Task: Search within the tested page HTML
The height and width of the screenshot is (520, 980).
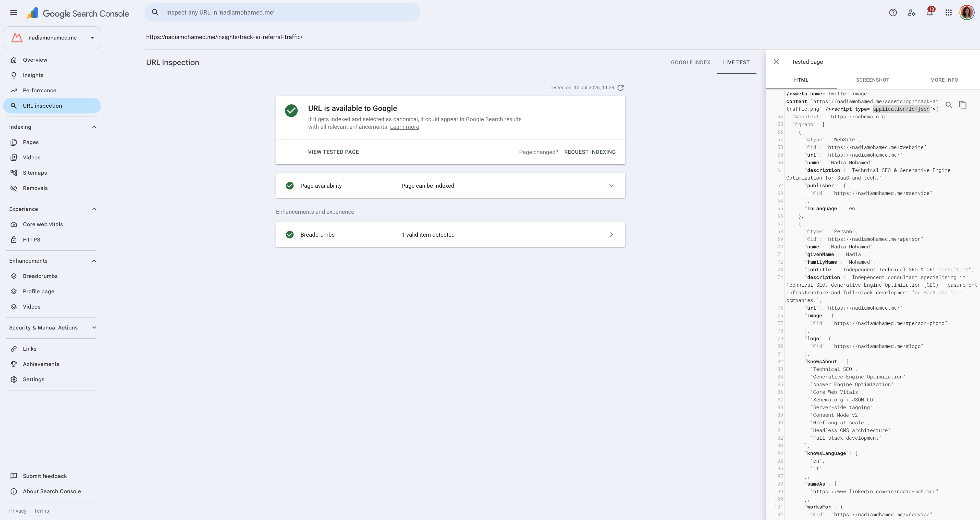Action: pyautogui.click(x=949, y=105)
